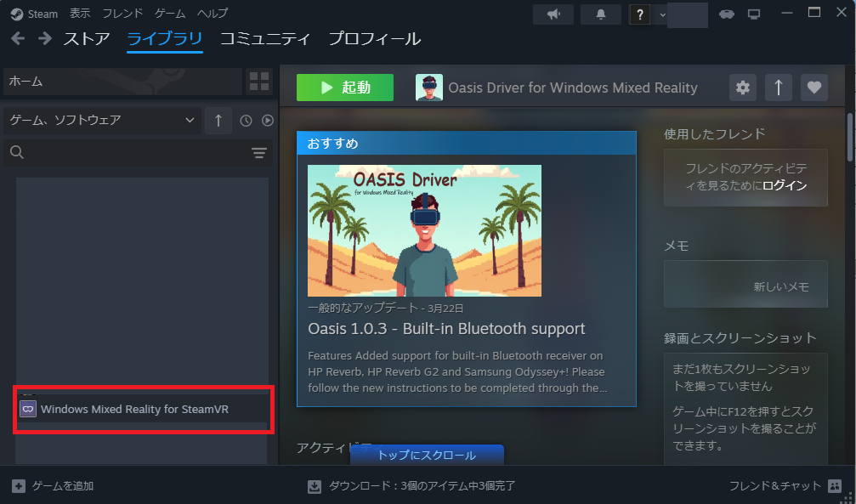Screen dimensions: 856x504
Task: Open the フレンド menu
Action: pos(122,13)
